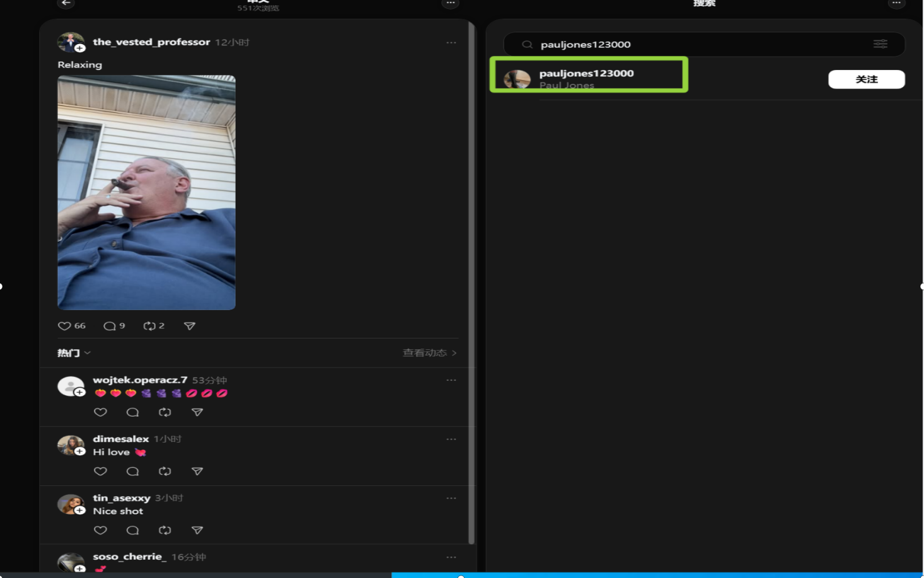Follow the_vested_professor via avatar plus badge
The height and width of the screenshot is (578, 924).
click(80, 49)
